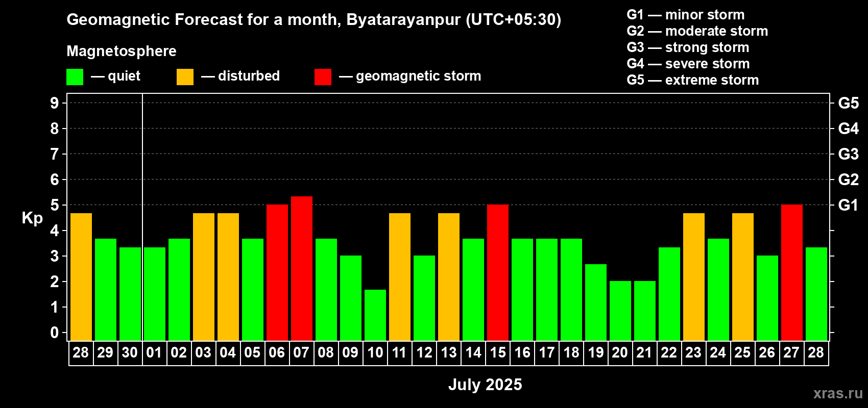Viewport: 868px width, 408px height.
Task: Click the orange bar for July 13
Action: [x=449, y=277]
